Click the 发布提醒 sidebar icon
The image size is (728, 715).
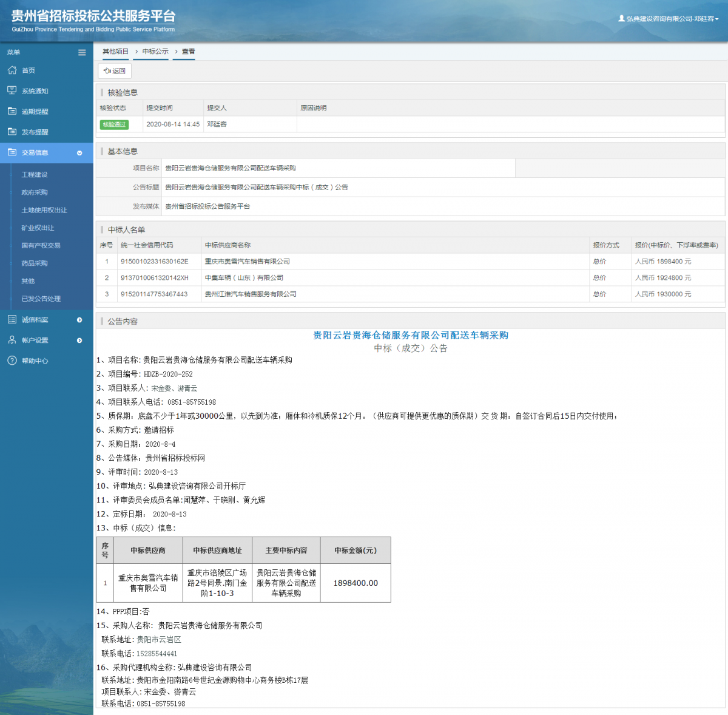coord(12,132)
